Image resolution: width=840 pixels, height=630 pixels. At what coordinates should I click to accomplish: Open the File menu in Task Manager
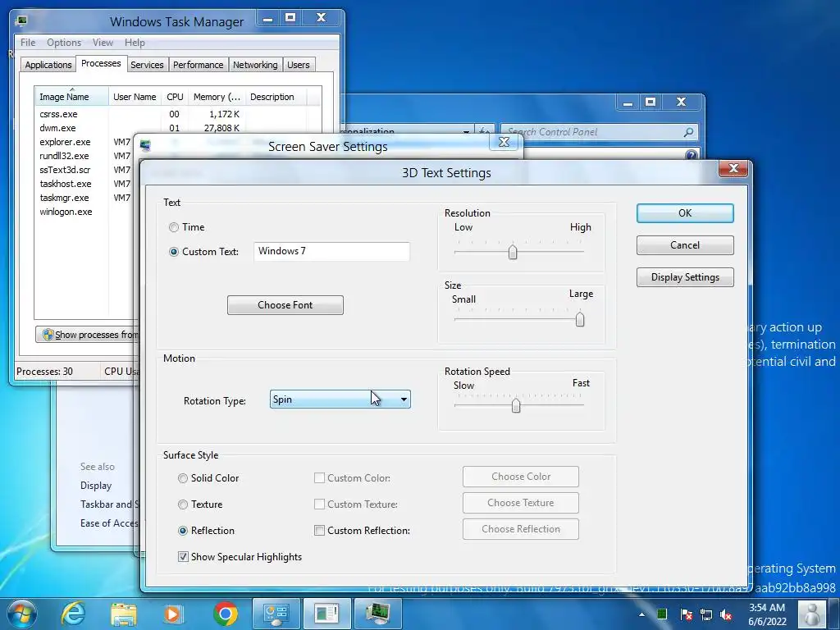(x=28, y=43)
